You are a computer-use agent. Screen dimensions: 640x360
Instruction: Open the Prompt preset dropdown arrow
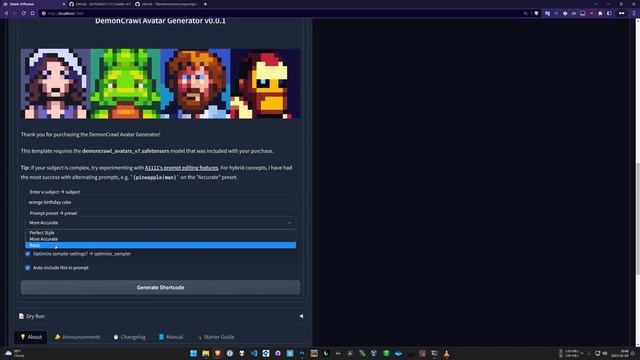[x=289, y=223]
